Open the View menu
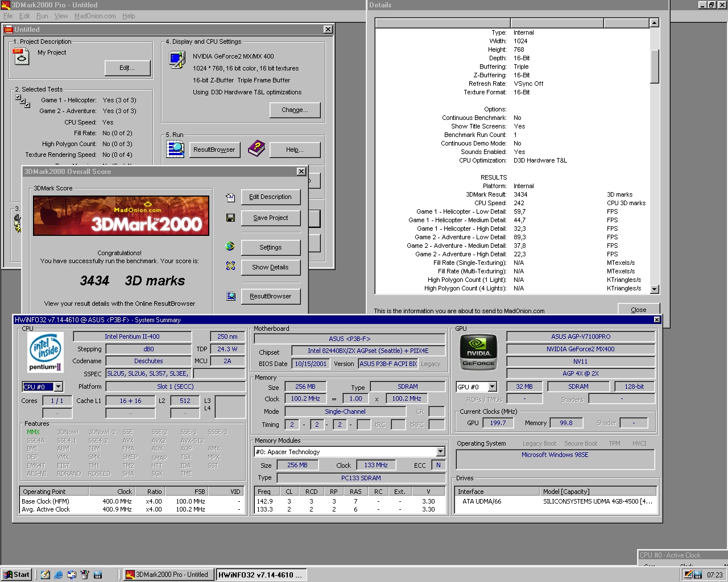The image size is (728, 582). point(61,16)
